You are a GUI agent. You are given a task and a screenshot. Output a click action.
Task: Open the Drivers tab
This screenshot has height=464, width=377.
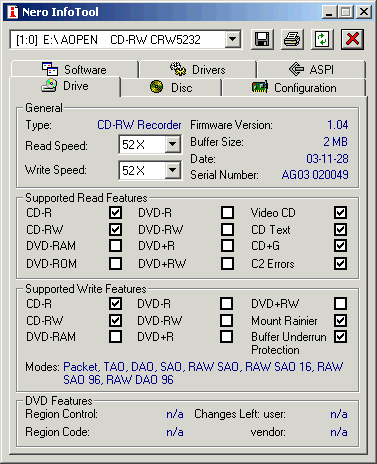(x=198, y=69)
